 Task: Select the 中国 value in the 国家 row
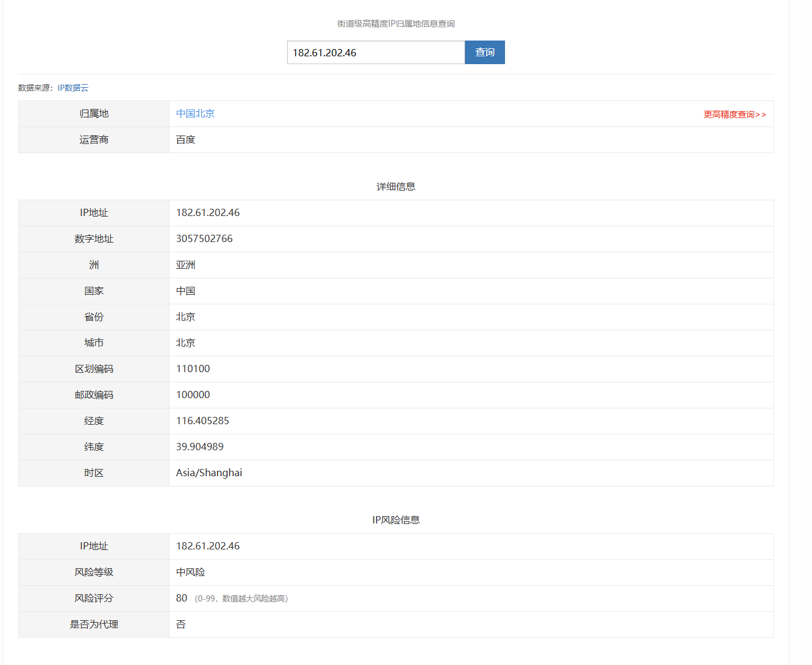(x=186, y=291)
